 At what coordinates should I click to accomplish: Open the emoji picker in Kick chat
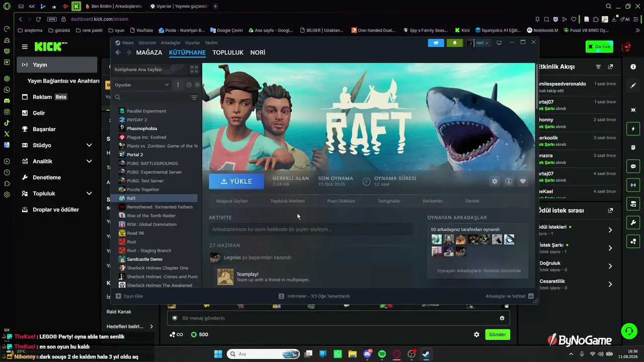(x=502, y=318)
